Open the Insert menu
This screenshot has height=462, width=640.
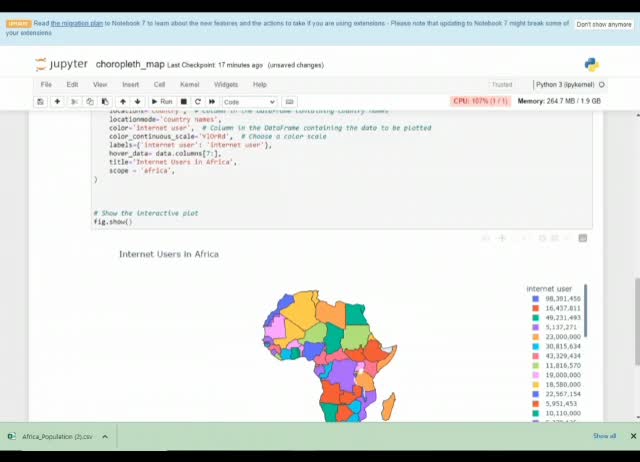point(131,84)
